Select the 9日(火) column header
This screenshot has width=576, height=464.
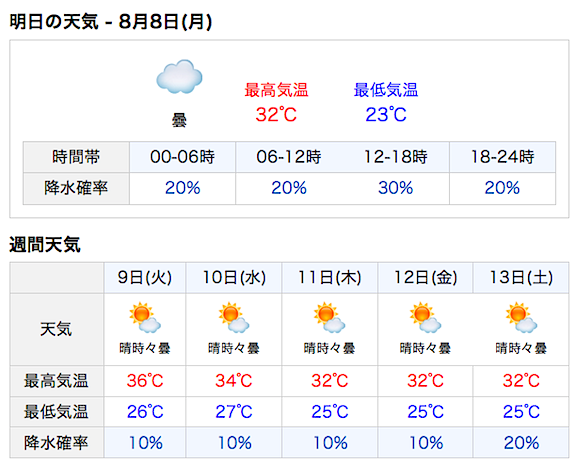145,277
